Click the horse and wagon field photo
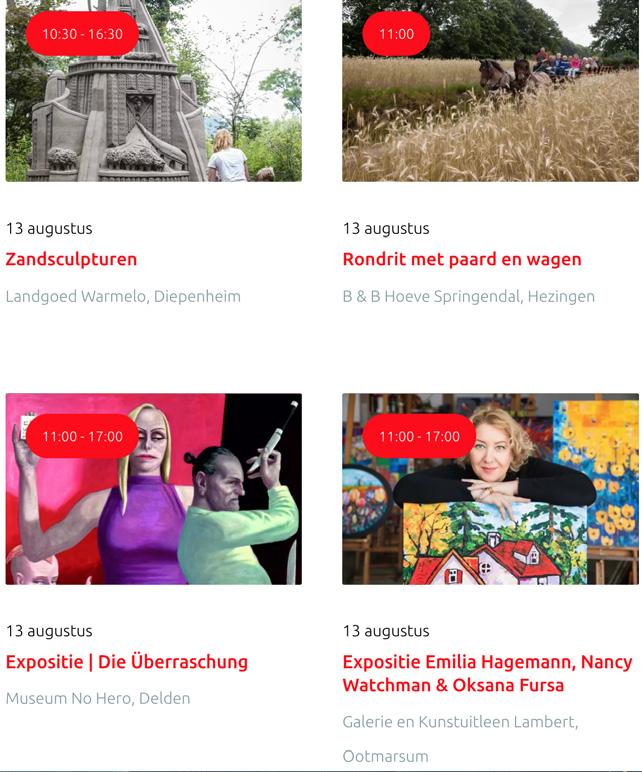This screenshot has height=772, width=642. point(490,91)
